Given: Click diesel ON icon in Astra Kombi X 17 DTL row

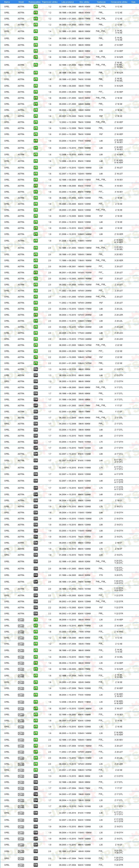Looking at the screenshot, I should (x=35, y=782).
